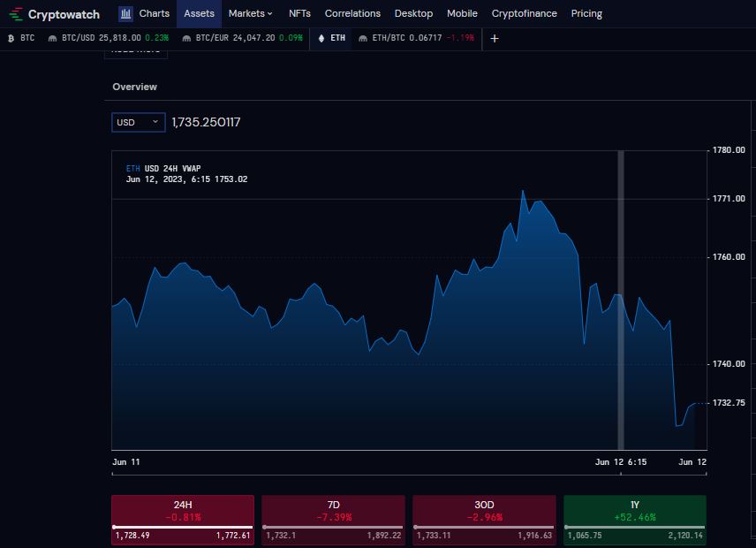The image size is (756, 548).
Task: Click the 1,728.49 24H low value
Action: click(x=132, y=536)
